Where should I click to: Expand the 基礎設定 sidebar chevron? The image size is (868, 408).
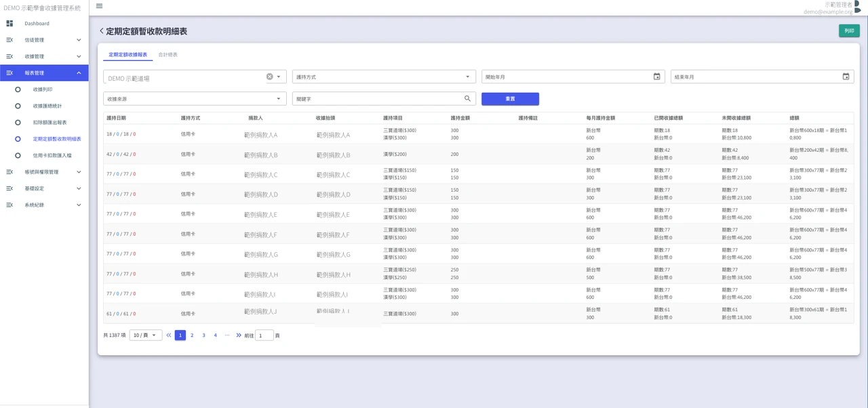(79, 188)
